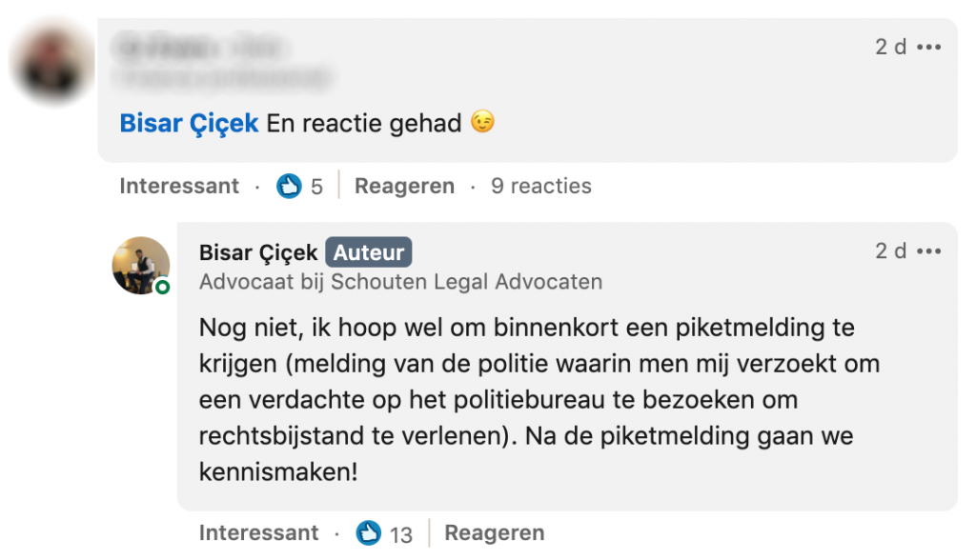Show the reactions count of 13
Viewport: 976px width, 560px height.
(x=401, y=534)
